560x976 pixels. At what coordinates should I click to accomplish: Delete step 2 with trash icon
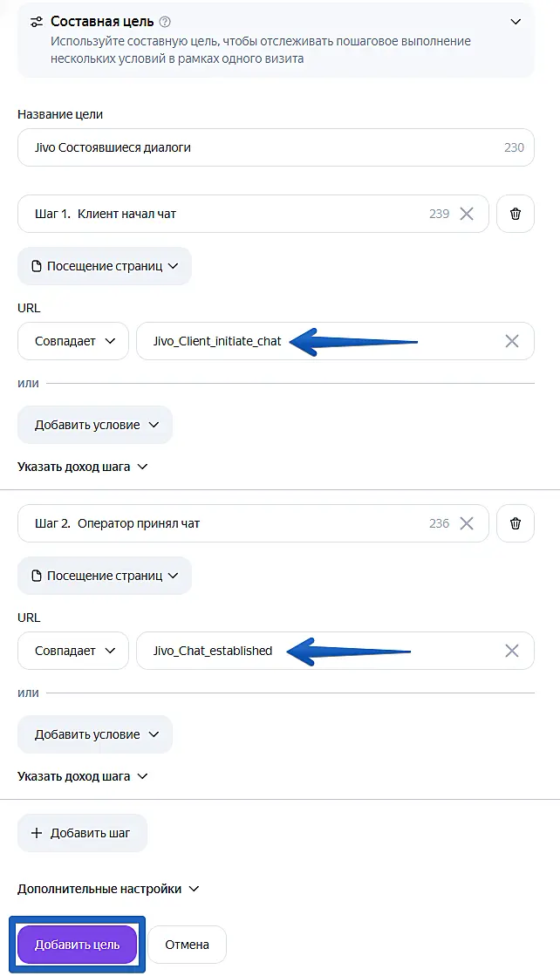pyautogui.click(x=516, y=523)
